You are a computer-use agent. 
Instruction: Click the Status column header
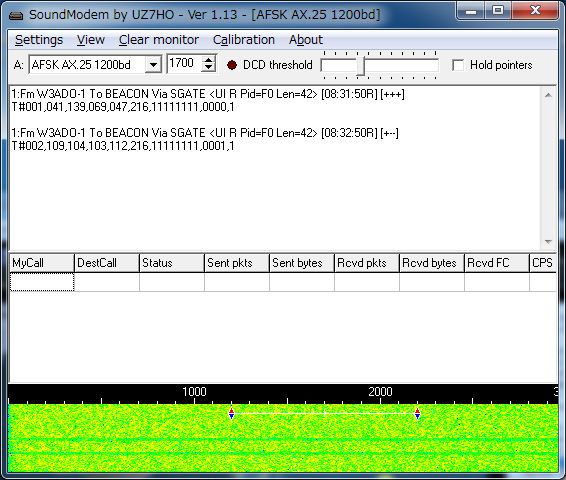click(172, 263)
